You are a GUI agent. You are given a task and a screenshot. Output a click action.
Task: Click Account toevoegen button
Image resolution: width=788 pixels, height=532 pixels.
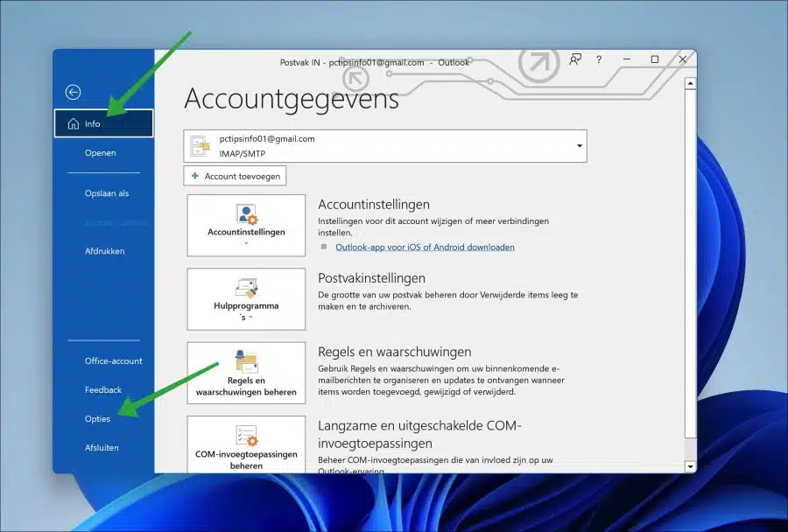(x=235, y=177)
